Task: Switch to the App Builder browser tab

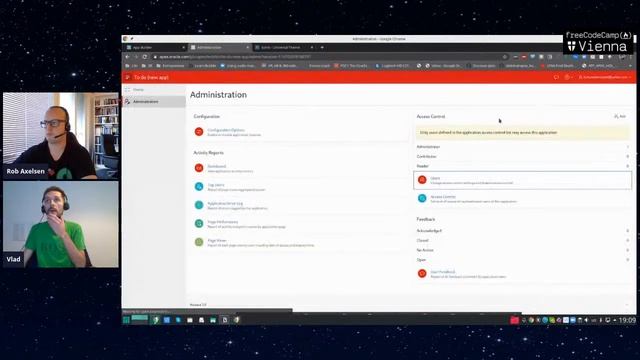Action: point(155,47)
